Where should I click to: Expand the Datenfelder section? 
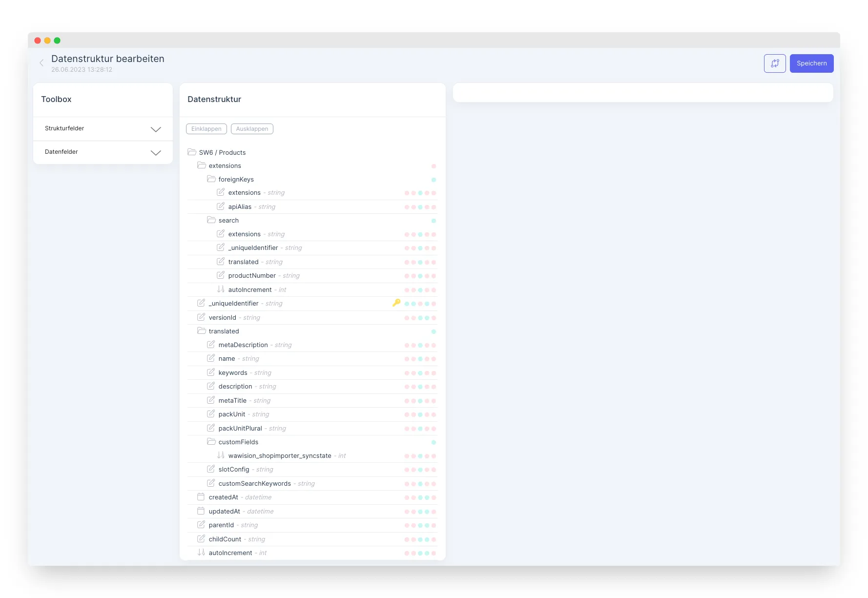[103, 152]
